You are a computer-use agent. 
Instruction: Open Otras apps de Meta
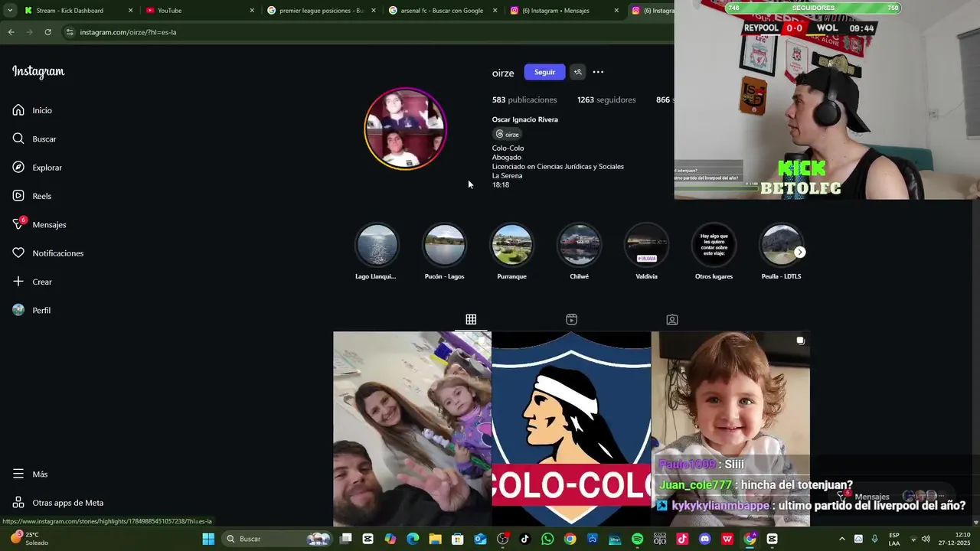point(57,503)
